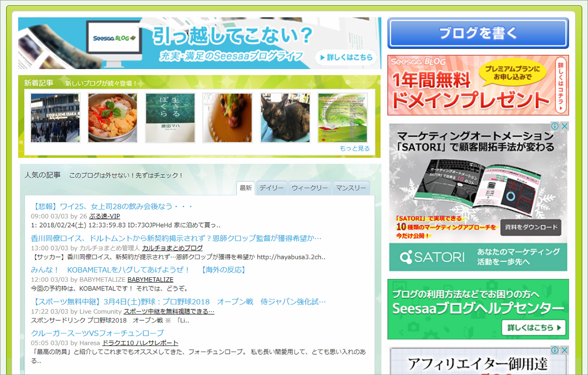The image size is (588, 375).
Task: Open the スポーツ中継を無料視聴できる blog link
Action: pos(169,311)
